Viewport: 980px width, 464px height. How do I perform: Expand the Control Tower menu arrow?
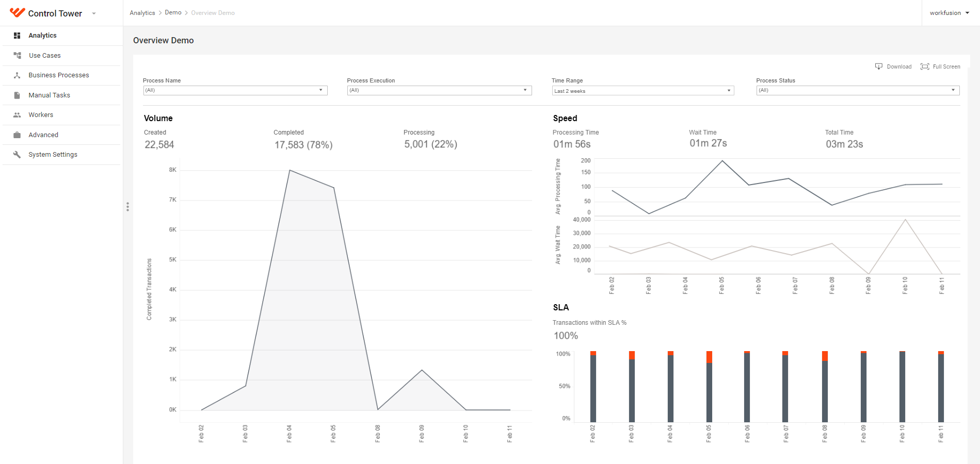point(94,13)
